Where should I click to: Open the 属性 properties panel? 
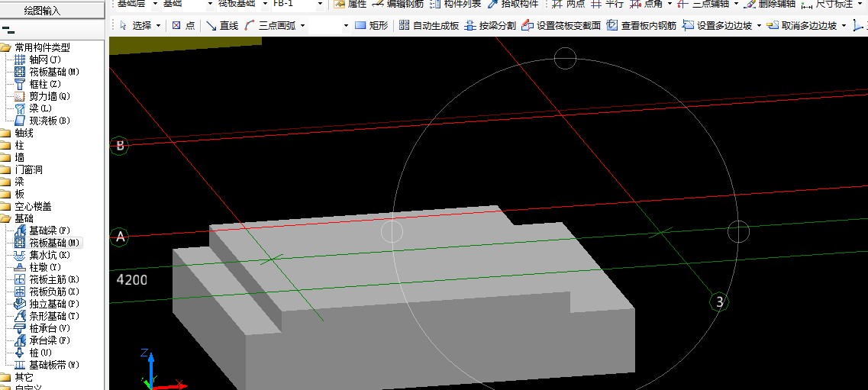(x=350, y=4)
